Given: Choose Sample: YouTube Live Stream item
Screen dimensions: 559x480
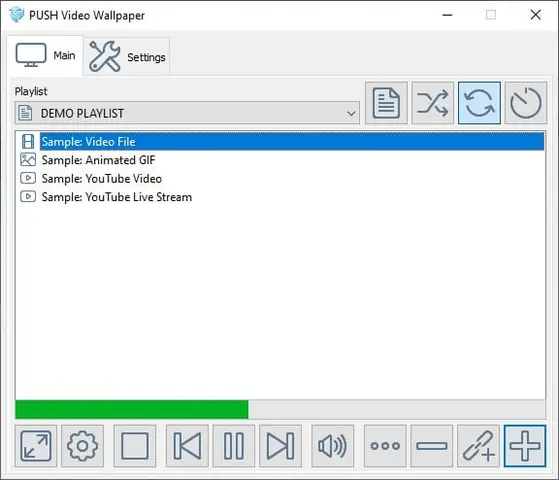Looking at the screenshot, I should tap(117, 197).
